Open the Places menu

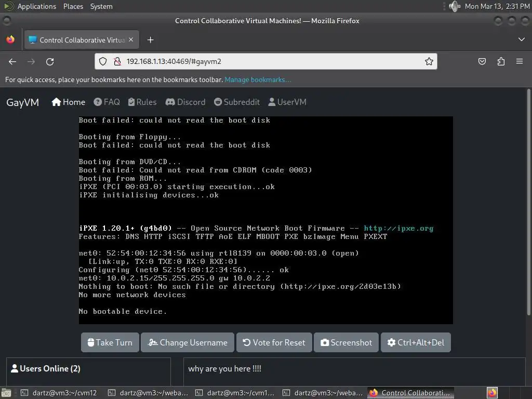[x=73, y=6]
